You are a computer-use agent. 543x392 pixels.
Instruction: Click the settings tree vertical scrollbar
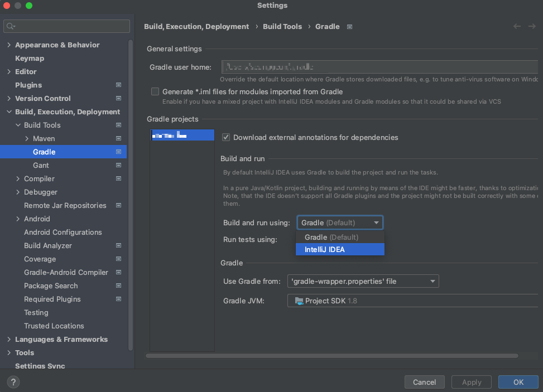pyautogui.click(x=131, y=196)
